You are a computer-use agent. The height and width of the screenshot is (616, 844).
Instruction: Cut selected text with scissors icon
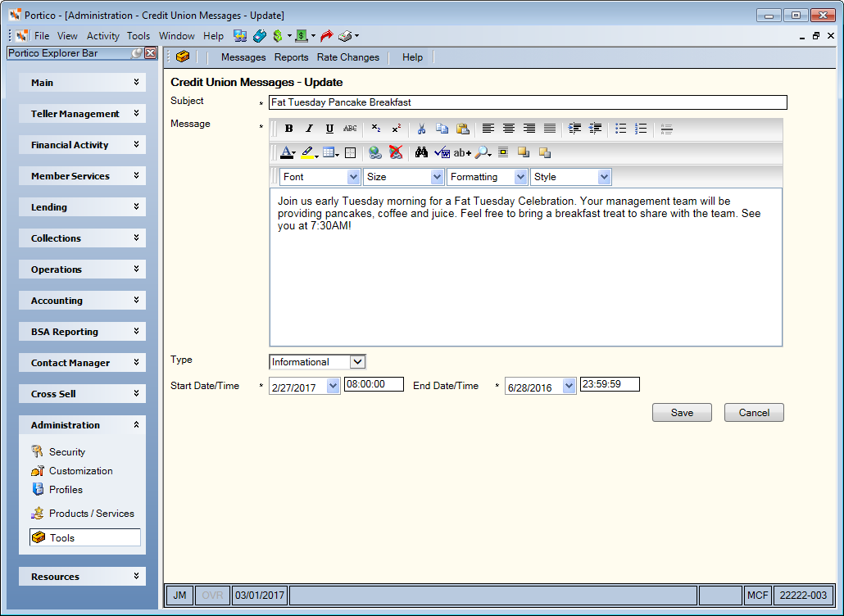tap(421, 129)
